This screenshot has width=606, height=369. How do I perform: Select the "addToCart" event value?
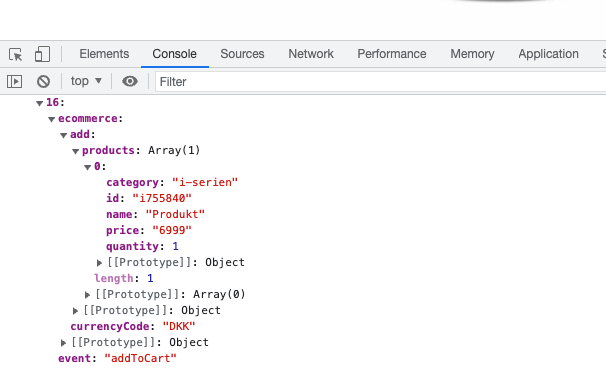(140, 358)
